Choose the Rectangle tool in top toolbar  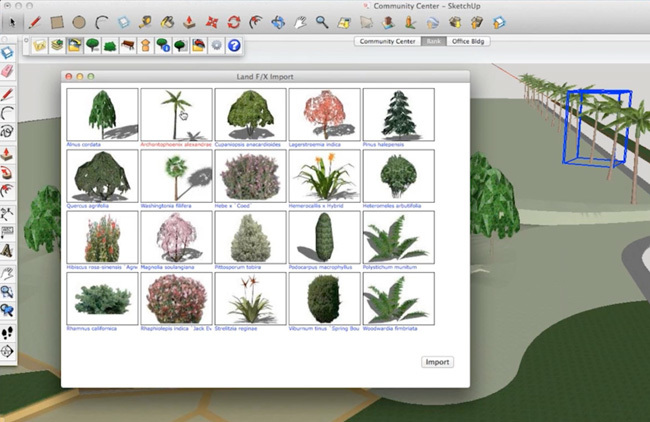57,20
